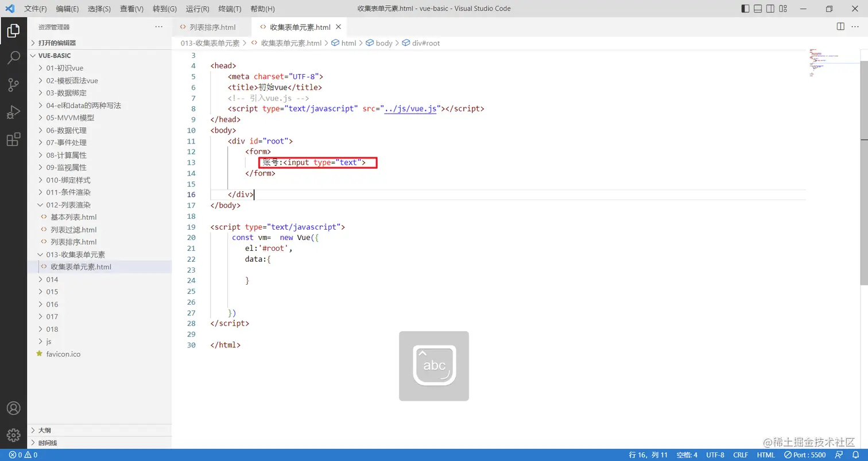868x461 pixels.
Task: Click the 013-收集表单元素 breadcrumb
Action: (210, 43)
